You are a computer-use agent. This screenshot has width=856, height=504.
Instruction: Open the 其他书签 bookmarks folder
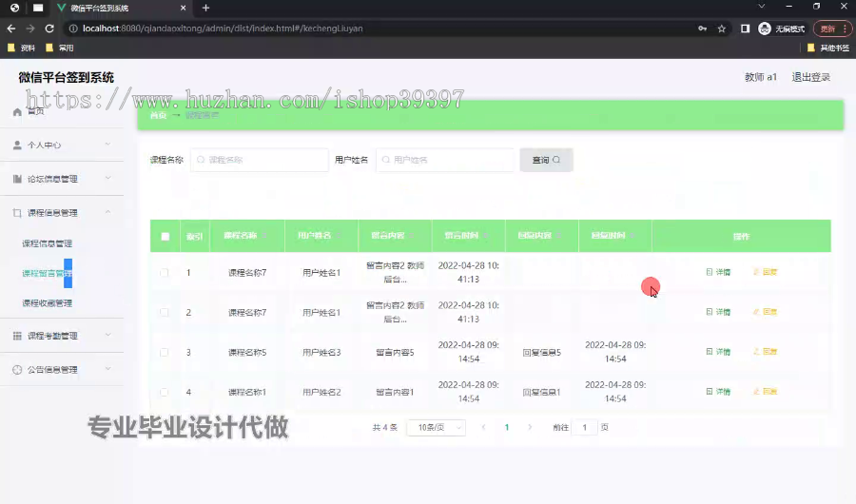(828, 48)
